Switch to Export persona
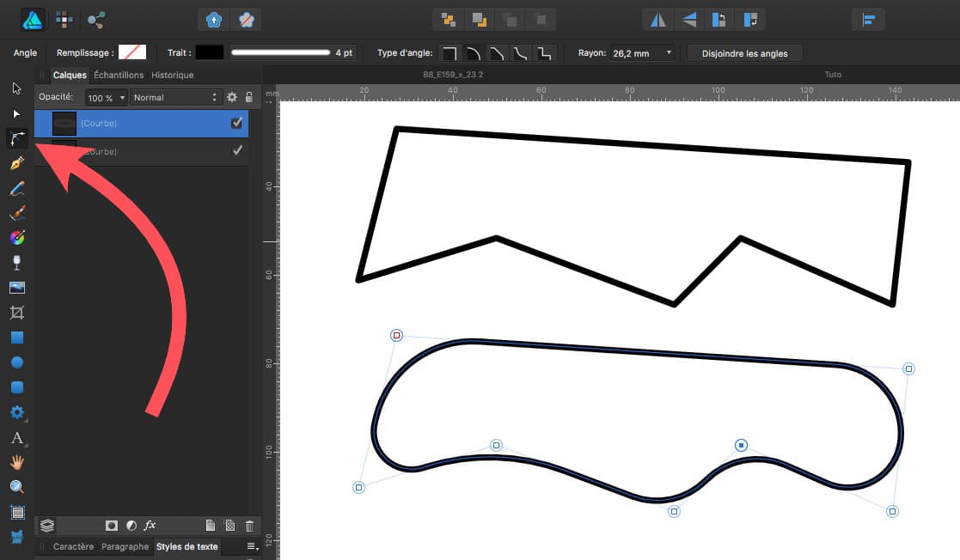The image size is (960, 560). click(x=96, y=20)
